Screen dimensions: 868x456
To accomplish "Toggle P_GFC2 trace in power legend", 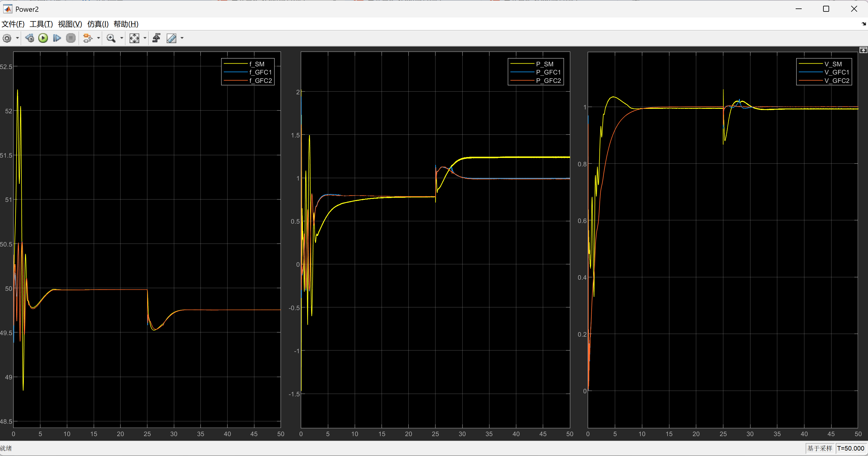I will 536,80.
